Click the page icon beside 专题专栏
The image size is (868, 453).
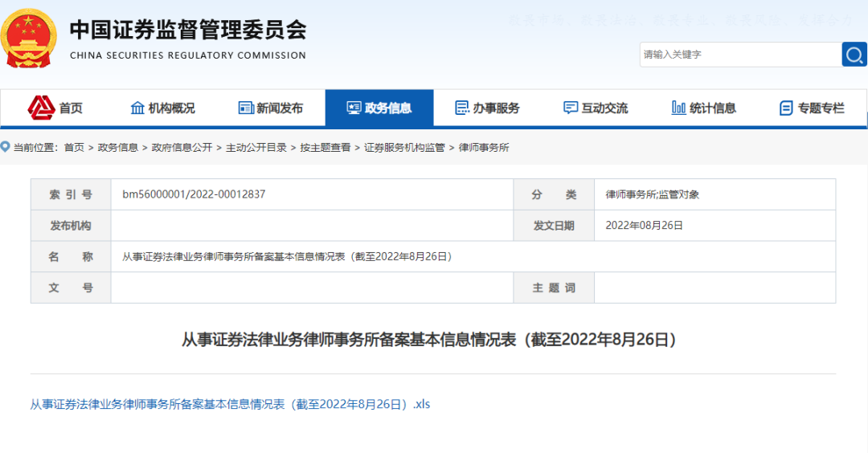(x=786, y=108)
